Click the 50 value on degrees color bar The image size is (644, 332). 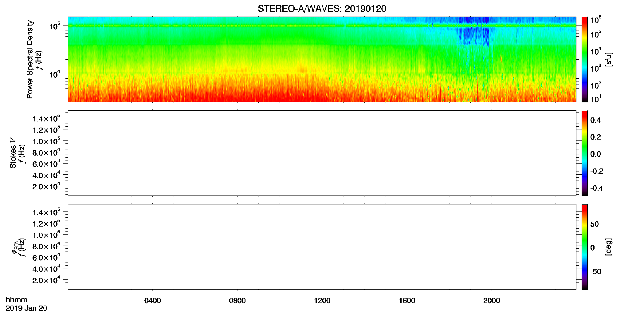595,224
